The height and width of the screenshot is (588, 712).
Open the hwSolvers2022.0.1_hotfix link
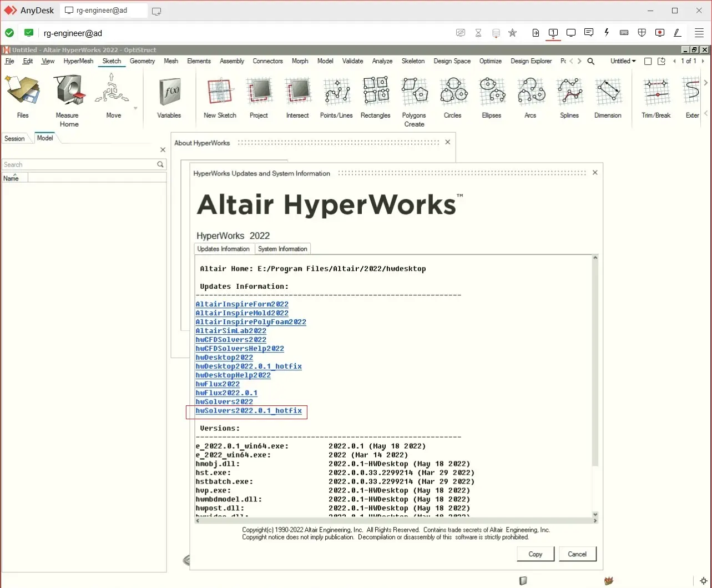[x=249, y=411]
